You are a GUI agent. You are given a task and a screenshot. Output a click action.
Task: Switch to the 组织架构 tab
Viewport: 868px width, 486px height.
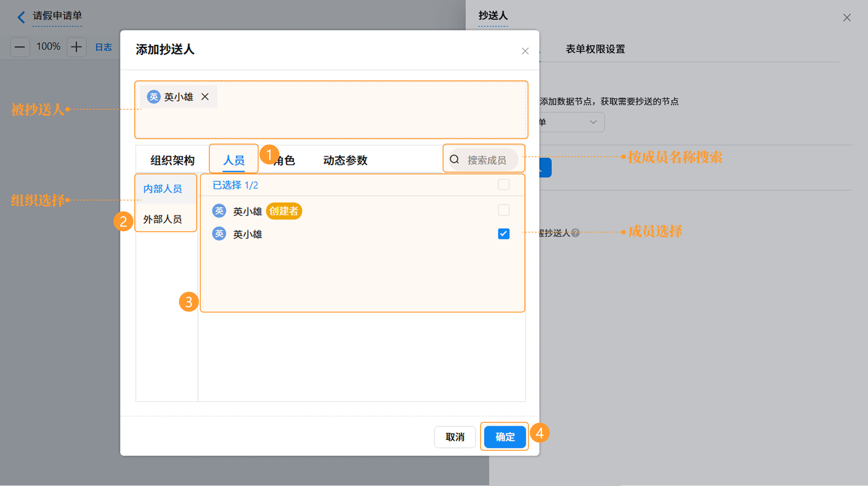172,160
